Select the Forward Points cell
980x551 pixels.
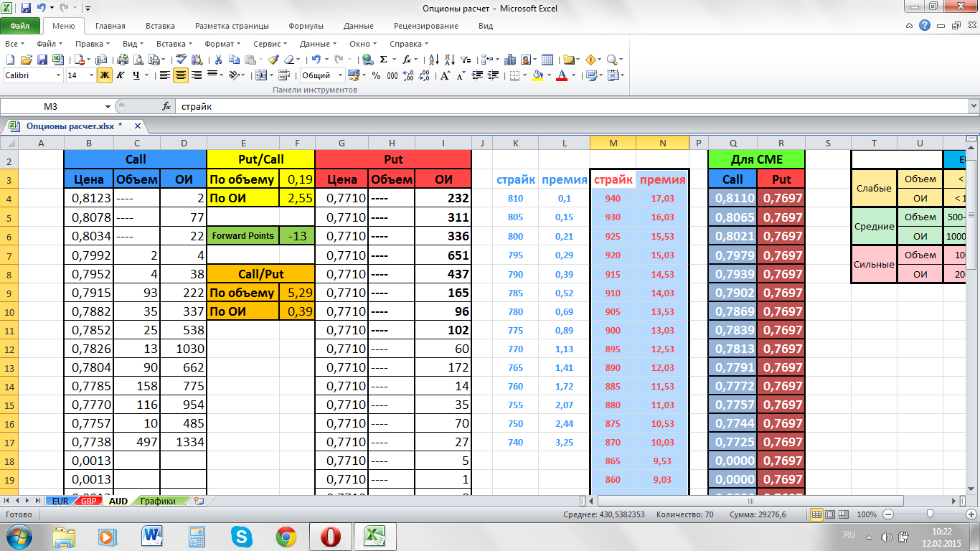242,236
